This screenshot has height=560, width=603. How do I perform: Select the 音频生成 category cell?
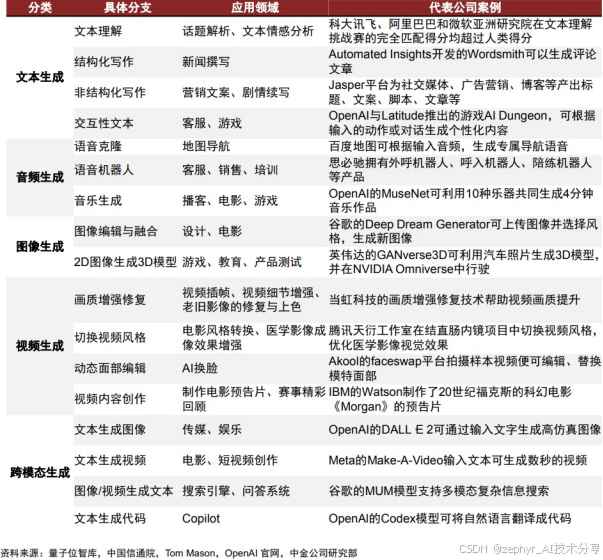tap(40, 177)
